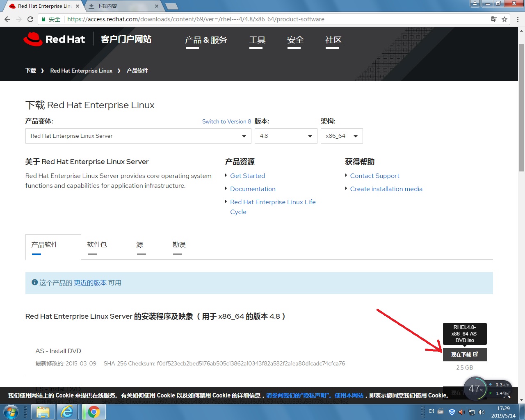Launch Internet Explorer from the taskbar
Viewport: 525px width, 420px height.
pos(67,411)
